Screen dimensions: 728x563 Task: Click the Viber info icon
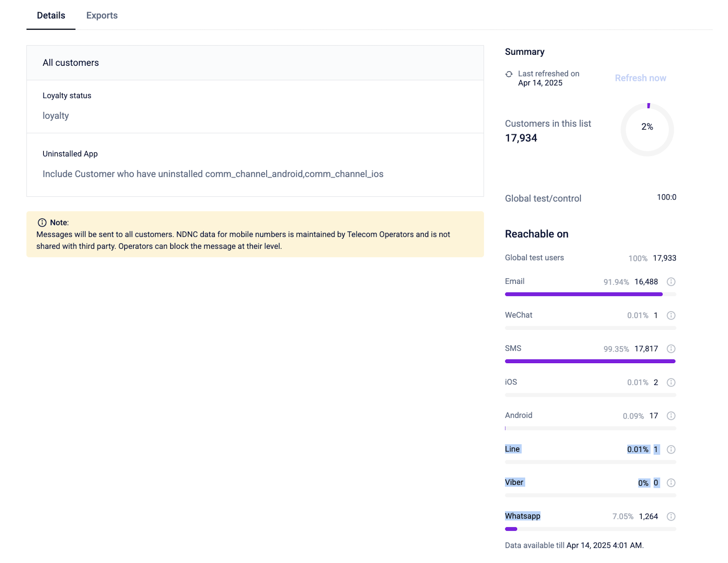point(671,483)
